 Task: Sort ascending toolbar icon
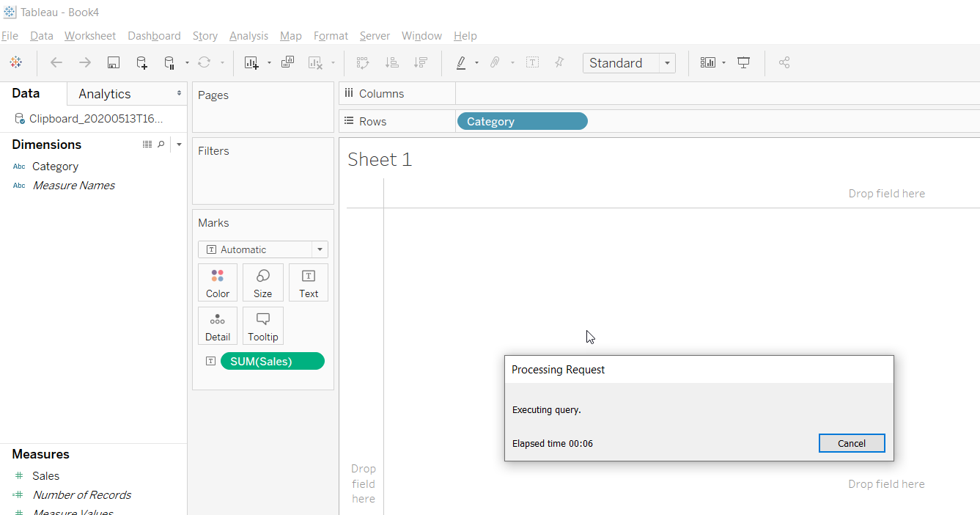click(x=392, y=63)
